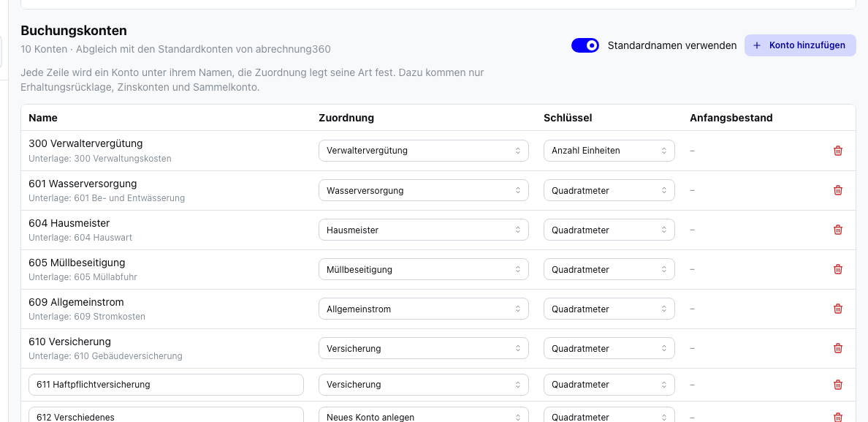Open Schlüssel dropdown for 610 Versicherung

click(609, 349)
